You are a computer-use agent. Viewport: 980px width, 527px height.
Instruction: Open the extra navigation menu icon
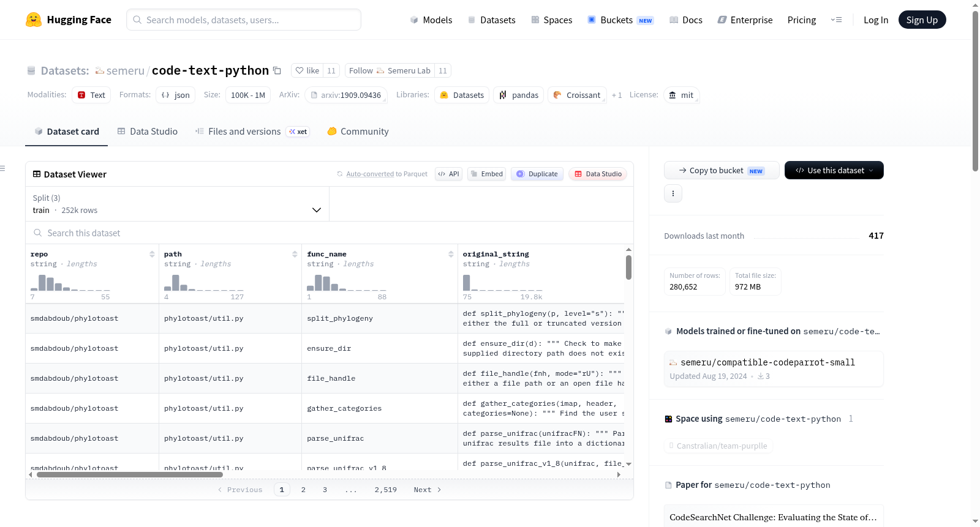836,20
